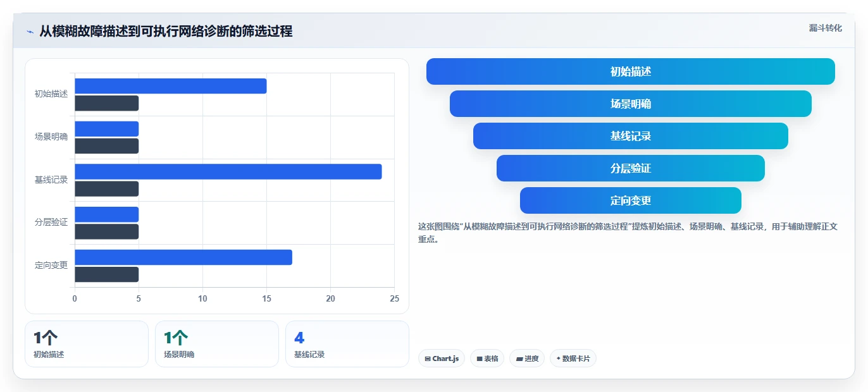Click the x-axis tick value 20
The image size is (868, 392).
330,298
